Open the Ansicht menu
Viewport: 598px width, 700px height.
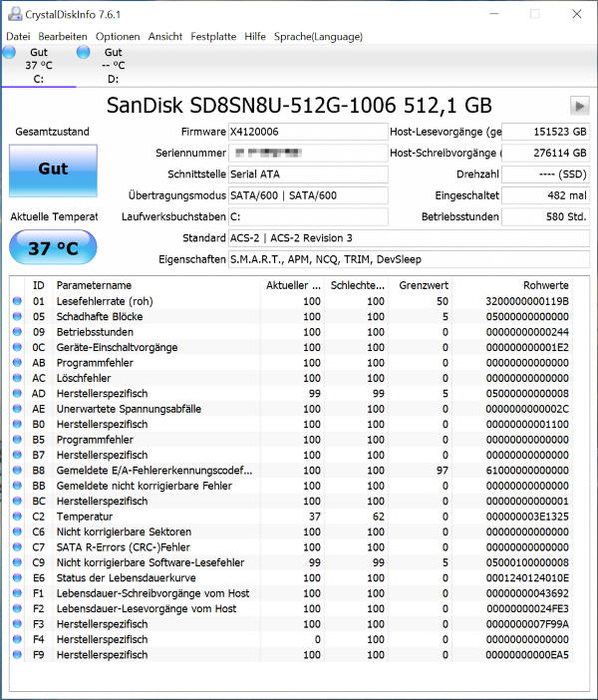pos(165,37)
